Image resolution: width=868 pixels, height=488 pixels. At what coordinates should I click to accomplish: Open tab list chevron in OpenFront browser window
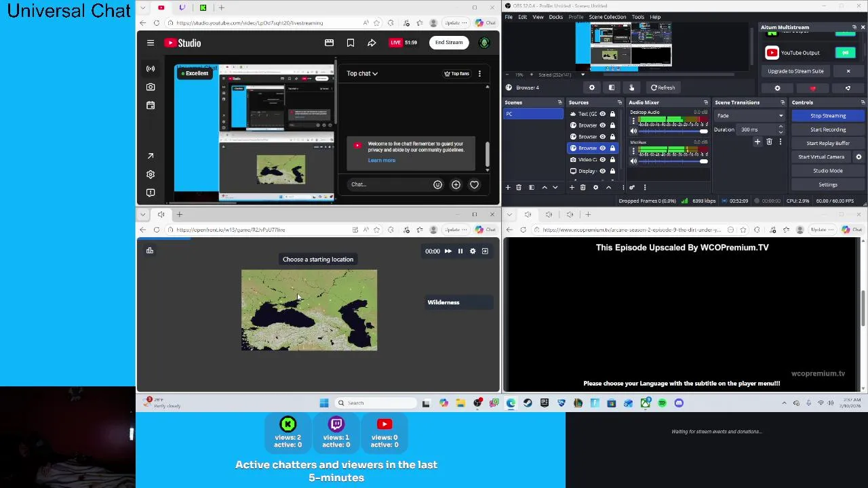(142, 215)
